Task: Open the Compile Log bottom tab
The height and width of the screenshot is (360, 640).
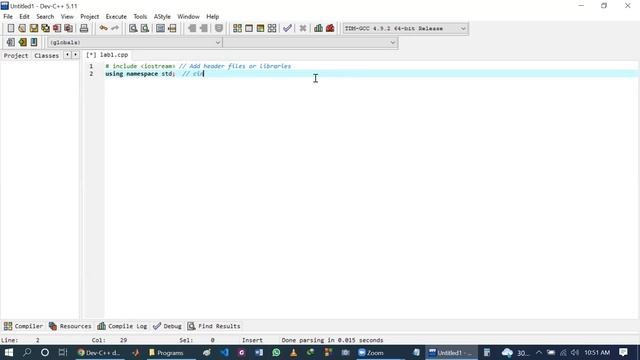Action: [x=122, y=326]
